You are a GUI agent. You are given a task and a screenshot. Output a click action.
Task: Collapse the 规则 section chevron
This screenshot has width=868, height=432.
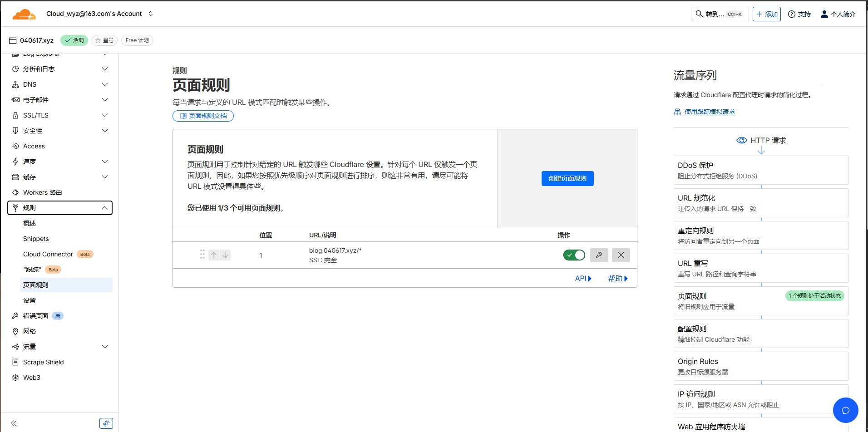click(105, 207)
